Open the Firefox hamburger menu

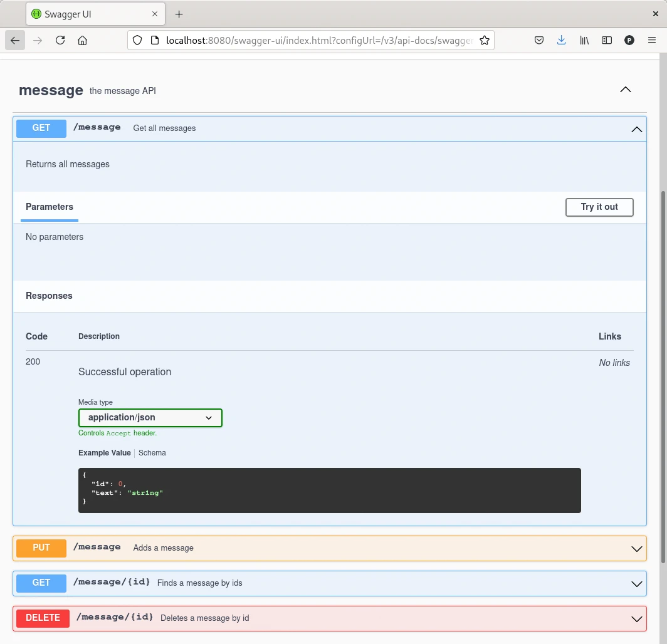[651, 40]
